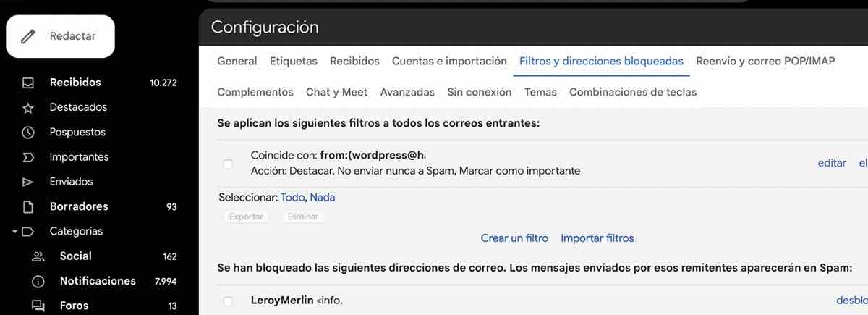The height and width of the screenshot is (315, 868).
Task: Click the 162 count beside Social
Action: click(x=170, y=256)
